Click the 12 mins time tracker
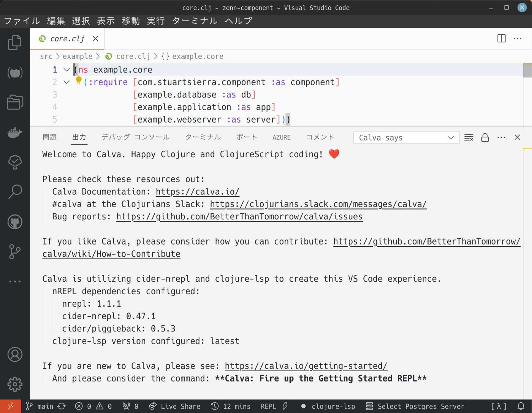The width and height of the screenshot is (532, 413). [x=231, y=406]
